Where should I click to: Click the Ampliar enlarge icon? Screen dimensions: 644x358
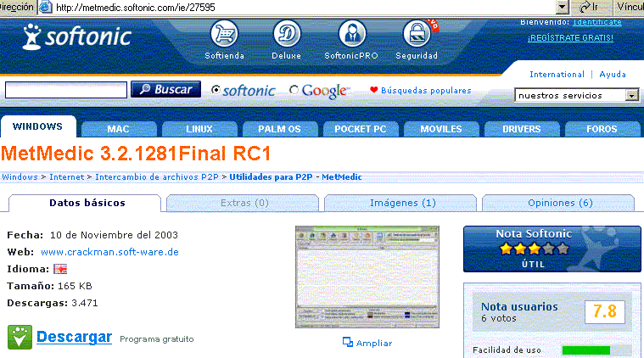click(348, 342)
